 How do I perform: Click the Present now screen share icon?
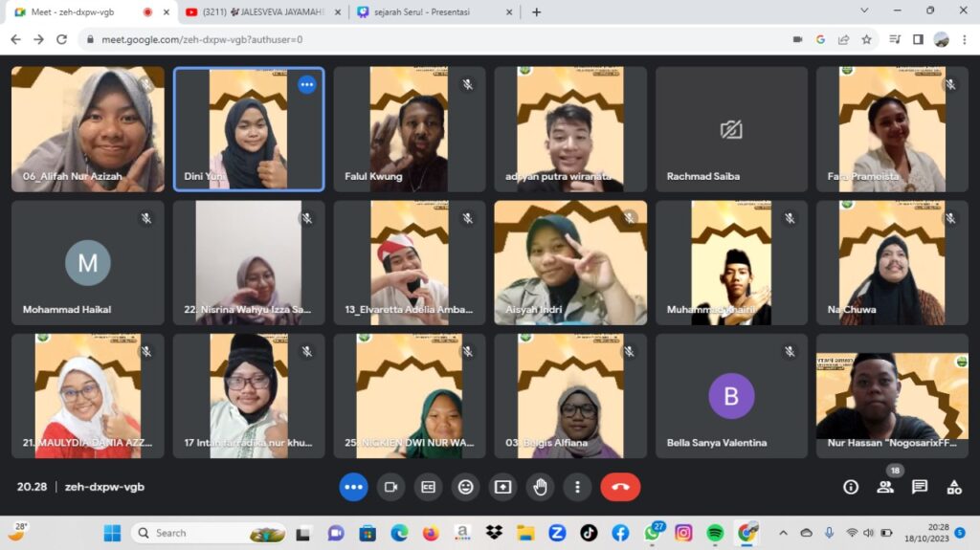click(x=502, y=487)
